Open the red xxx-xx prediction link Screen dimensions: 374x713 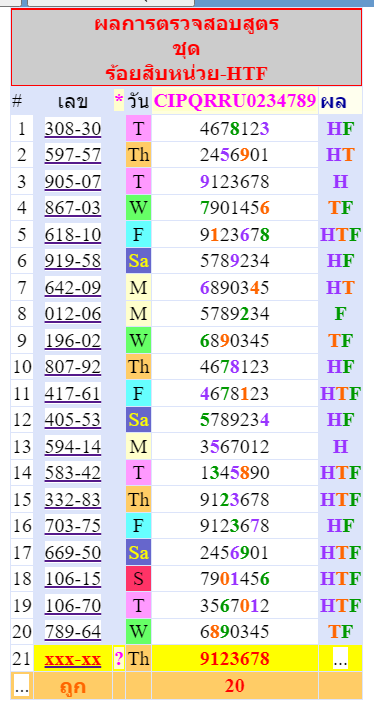[73, 658]
